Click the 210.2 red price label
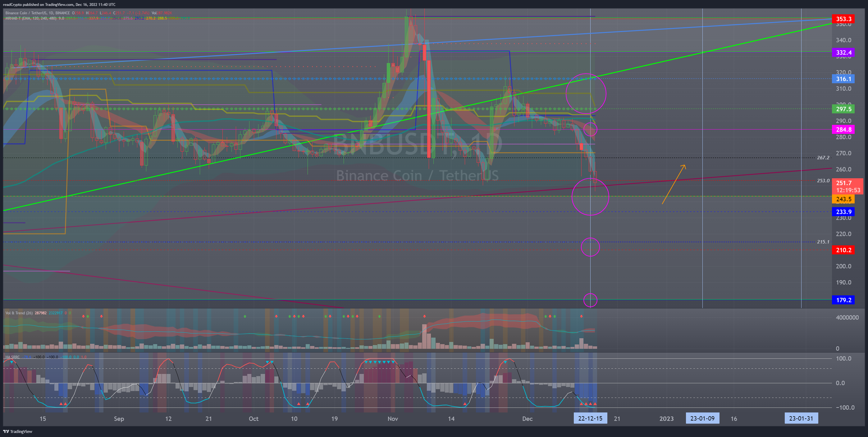Image resolution: width=868 pixels, height=437 pixels. [x=843, y=250]
